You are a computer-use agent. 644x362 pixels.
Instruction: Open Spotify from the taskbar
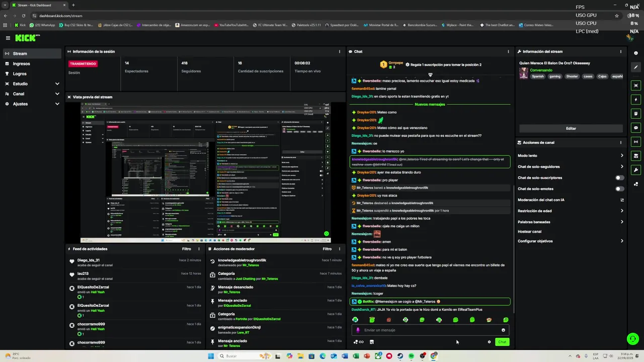411,356
